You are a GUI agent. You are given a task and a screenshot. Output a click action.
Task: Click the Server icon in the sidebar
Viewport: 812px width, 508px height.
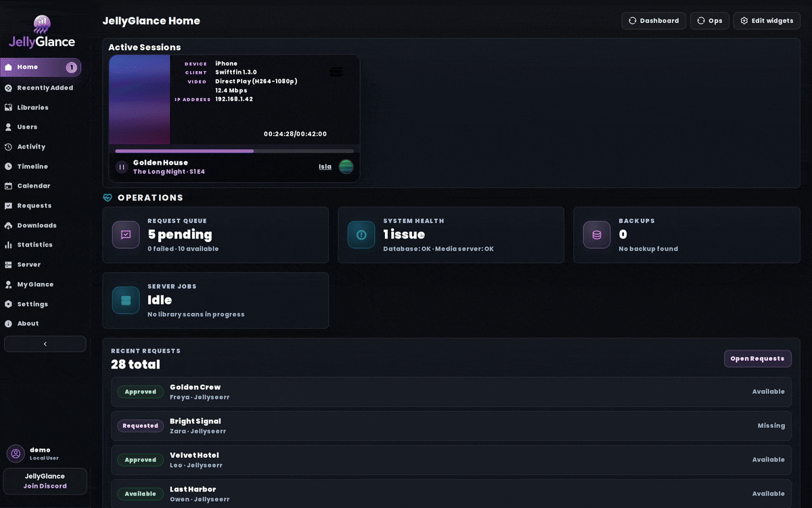click(8, 265)
